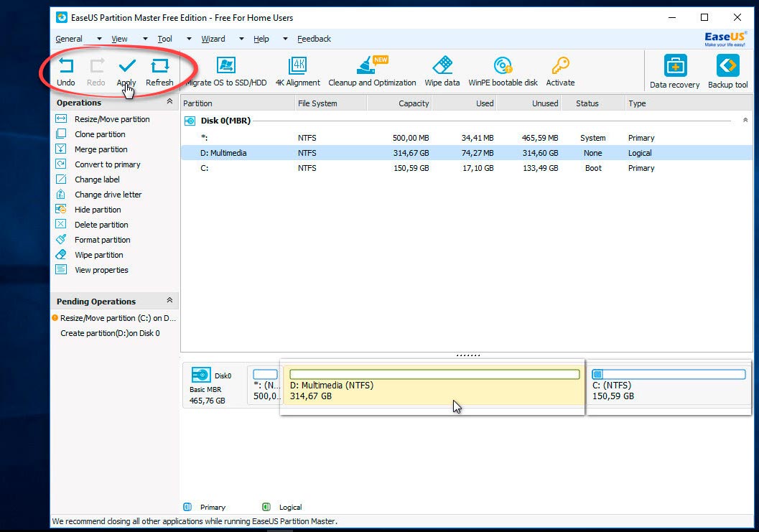The image size is (759, 532).
Task: Open the Wizard menu
Action: click(213, 39)
